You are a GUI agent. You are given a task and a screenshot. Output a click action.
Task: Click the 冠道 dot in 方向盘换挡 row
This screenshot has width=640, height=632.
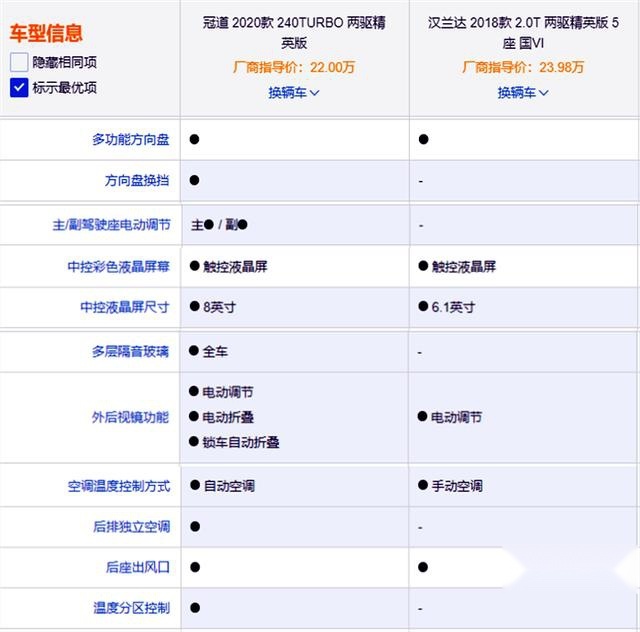[194, 180]
